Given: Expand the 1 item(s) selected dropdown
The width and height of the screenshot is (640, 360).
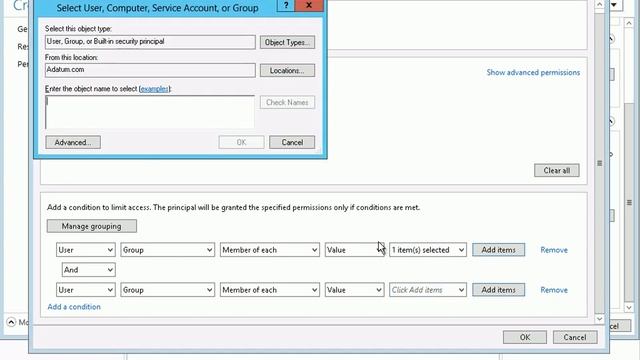Looking at the screenshot, I should point(428,250).
